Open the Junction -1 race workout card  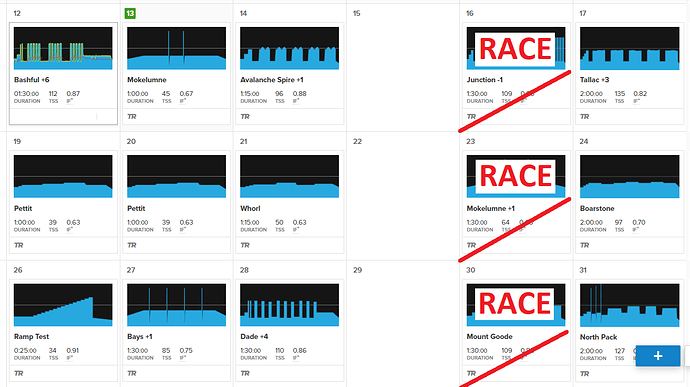516,74
